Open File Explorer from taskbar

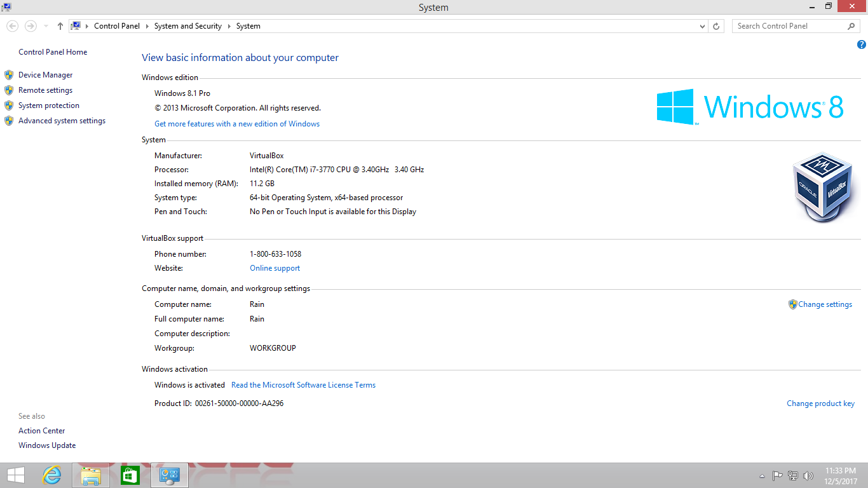[91, 475]
